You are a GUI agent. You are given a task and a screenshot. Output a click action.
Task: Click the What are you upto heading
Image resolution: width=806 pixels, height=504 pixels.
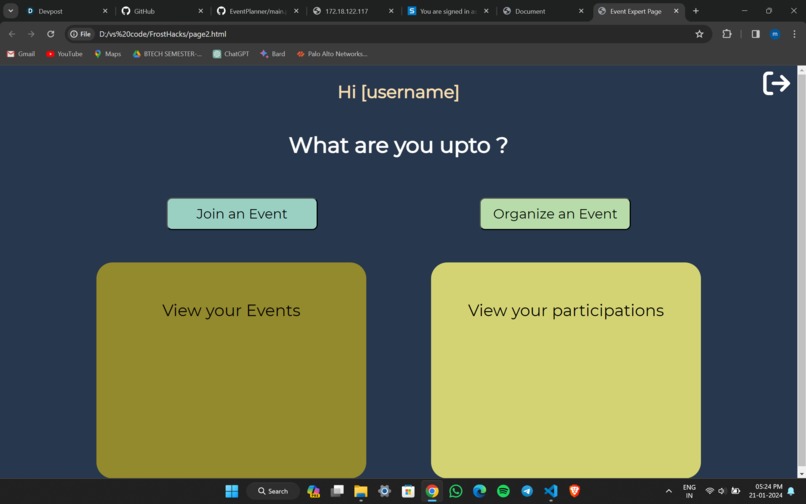tap(398, 146)
